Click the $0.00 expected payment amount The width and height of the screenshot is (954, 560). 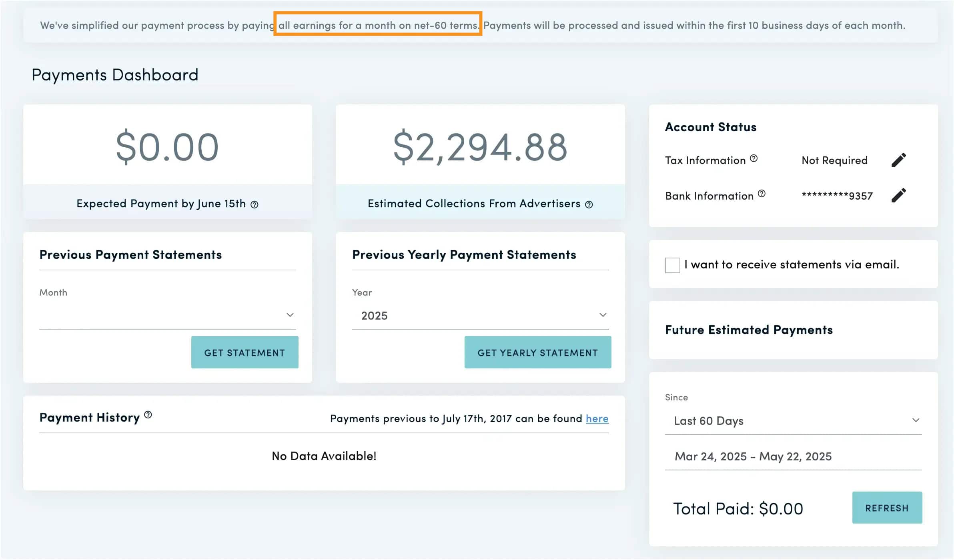click(x=167, y=147)
